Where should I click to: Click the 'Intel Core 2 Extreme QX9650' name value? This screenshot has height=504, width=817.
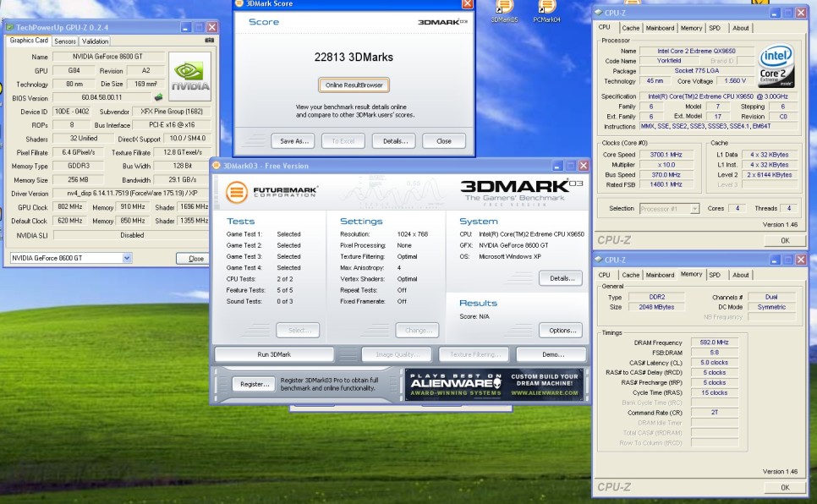click(696, 51)
